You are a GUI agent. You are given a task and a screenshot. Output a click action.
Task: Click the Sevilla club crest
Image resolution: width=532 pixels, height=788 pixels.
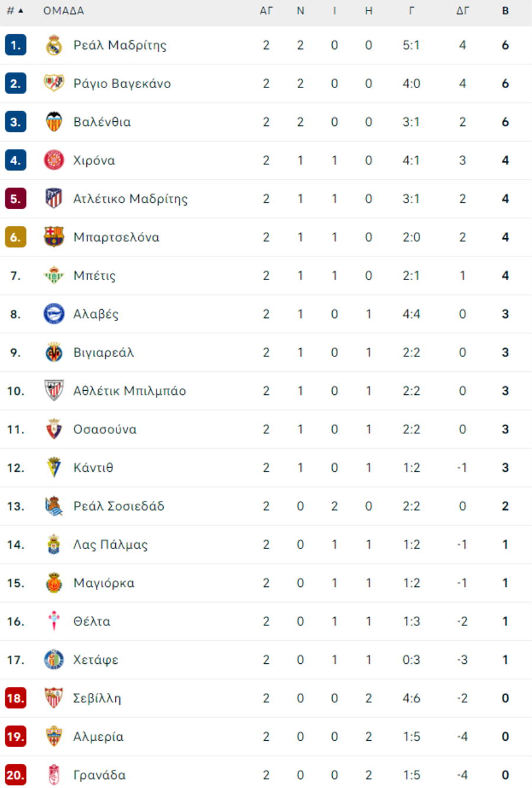coord(54,698)
